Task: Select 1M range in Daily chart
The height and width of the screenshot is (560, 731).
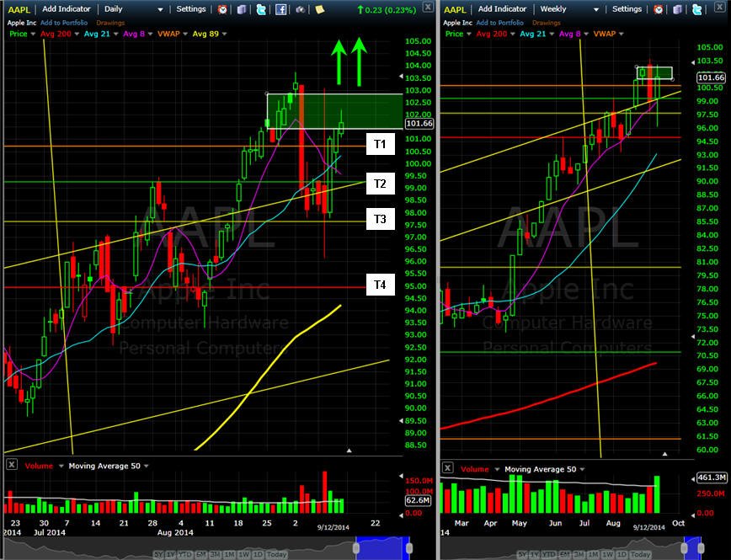Action: point(230,555)
